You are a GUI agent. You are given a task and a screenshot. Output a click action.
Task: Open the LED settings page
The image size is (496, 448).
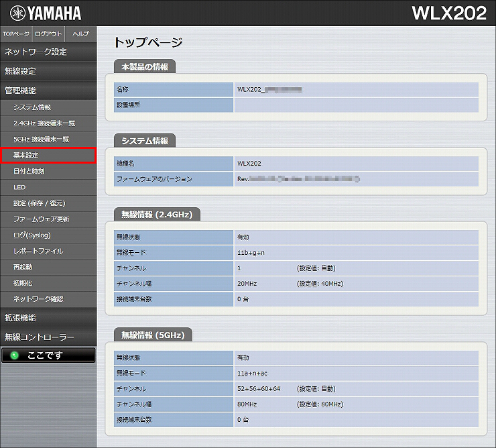point(48,187)
